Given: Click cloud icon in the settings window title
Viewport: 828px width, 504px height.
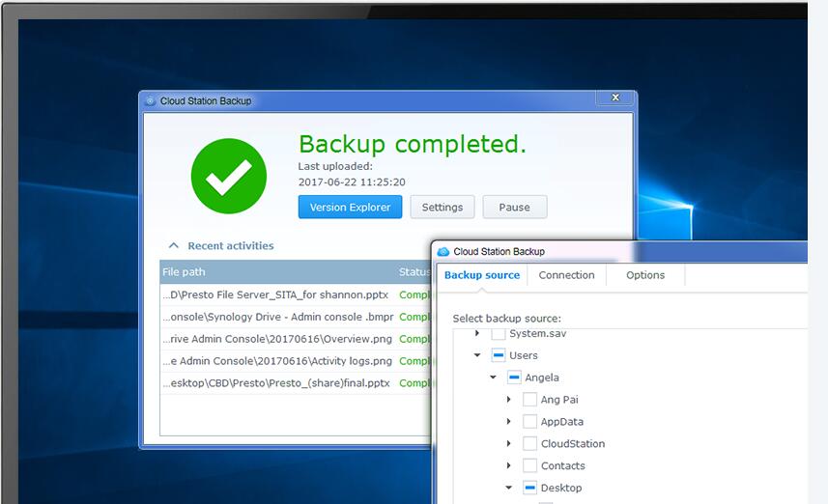Looking at the screenshot, I should point(443,251).
